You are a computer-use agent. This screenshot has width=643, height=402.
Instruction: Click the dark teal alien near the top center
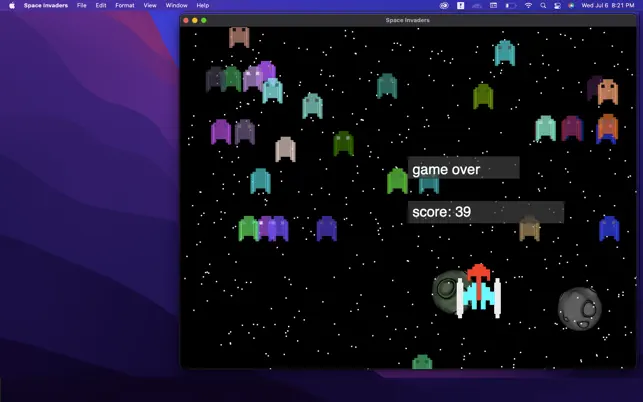coord(387,86)
